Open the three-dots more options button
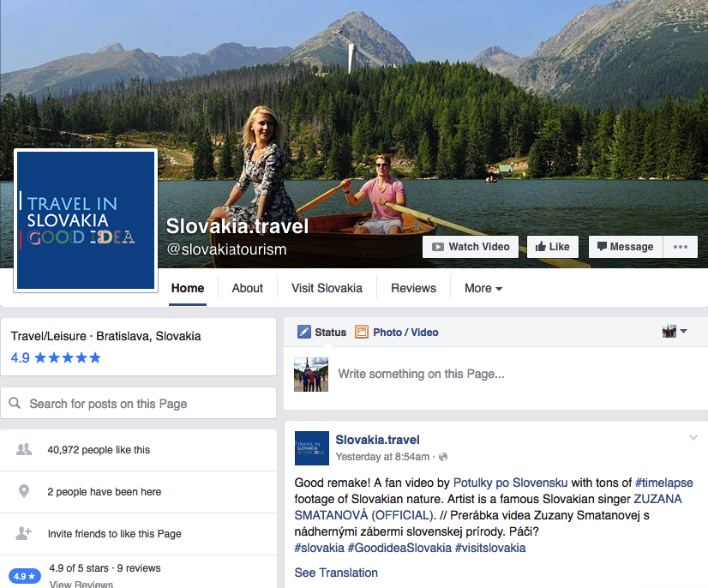 tap(680, 247)
